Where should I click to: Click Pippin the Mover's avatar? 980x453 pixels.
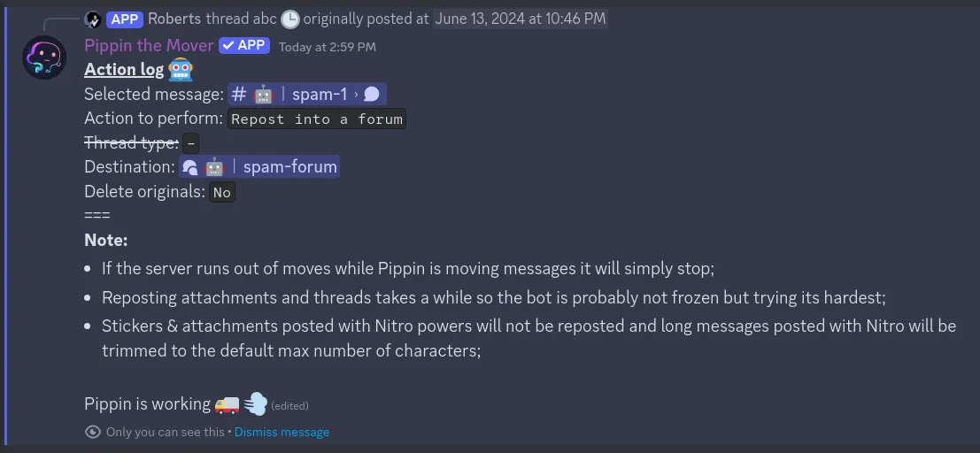tap(44, 58)
